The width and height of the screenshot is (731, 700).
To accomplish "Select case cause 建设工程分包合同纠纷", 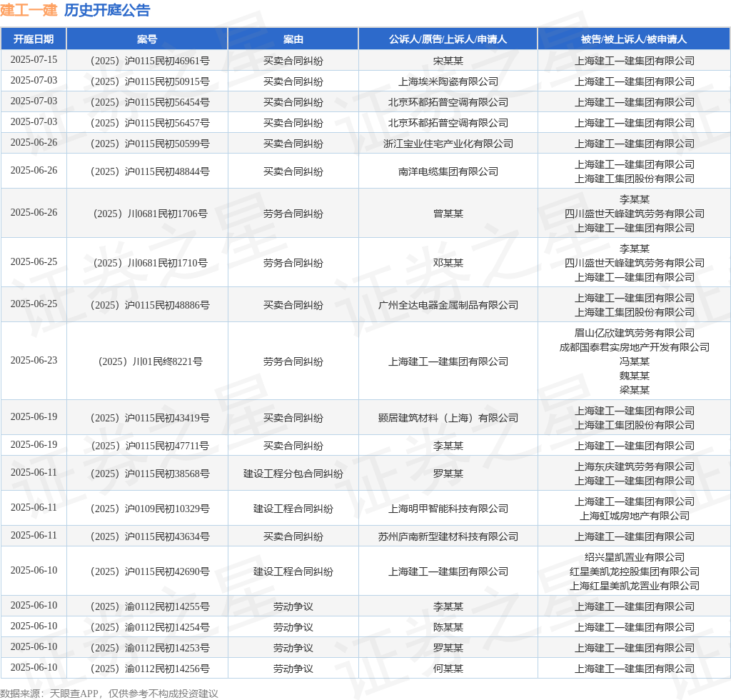I will click(293, 474).
